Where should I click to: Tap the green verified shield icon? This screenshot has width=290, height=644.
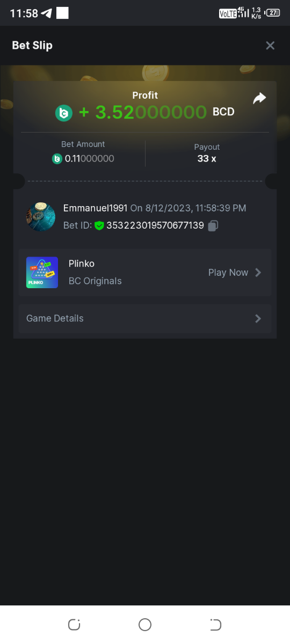point(99,226)
